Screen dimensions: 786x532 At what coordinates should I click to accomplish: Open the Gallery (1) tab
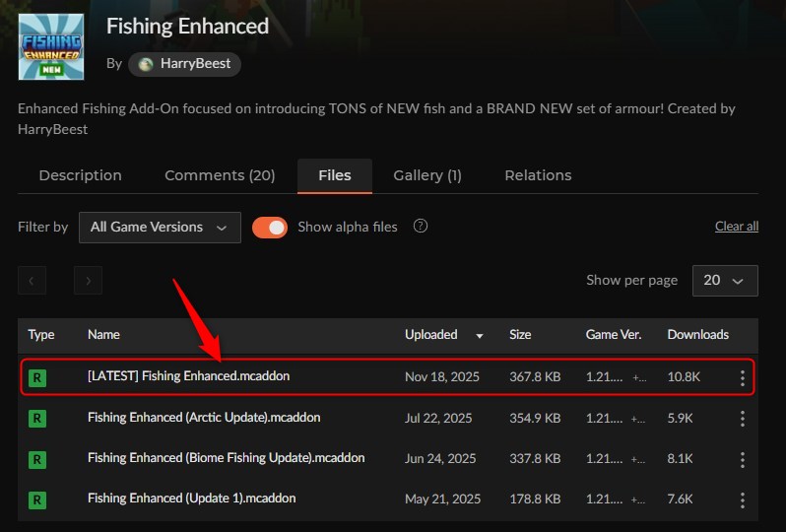coord(427,175)
